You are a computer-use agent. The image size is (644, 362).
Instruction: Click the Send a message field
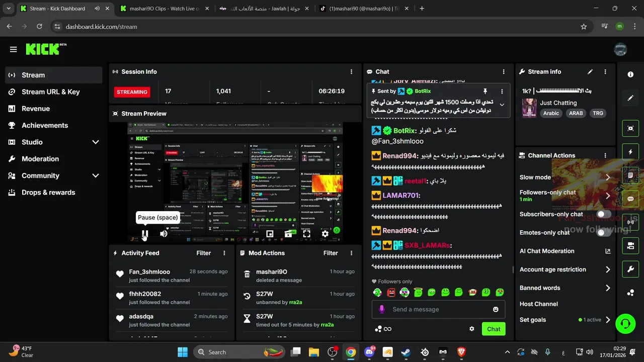(x=438, y=309)
